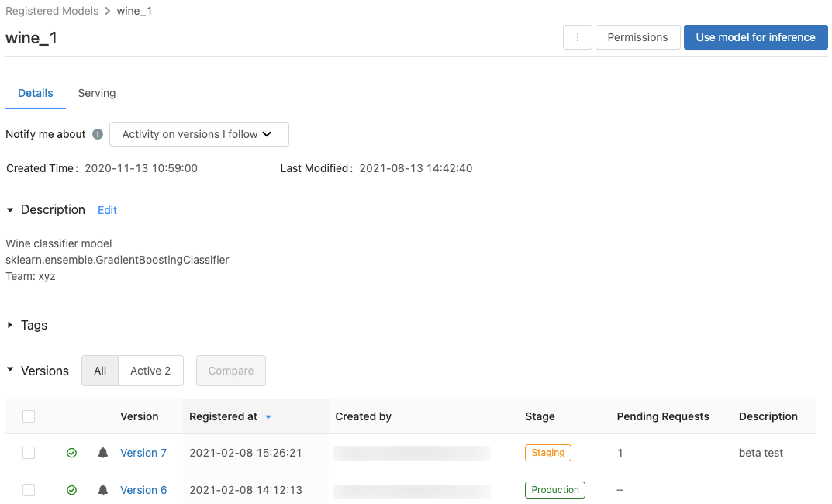Select the Active 2 versions filter

(x=150, y=371)
